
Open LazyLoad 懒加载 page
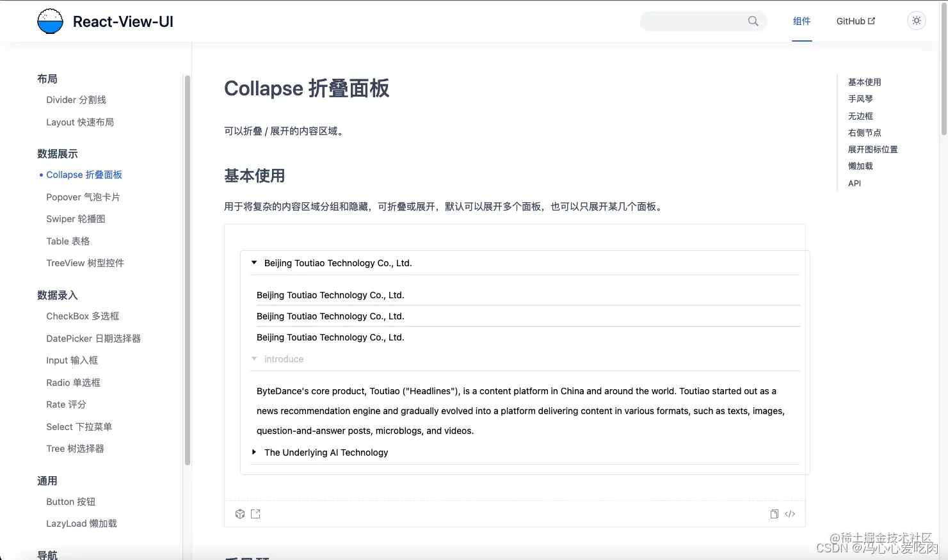tap(81, 524)
